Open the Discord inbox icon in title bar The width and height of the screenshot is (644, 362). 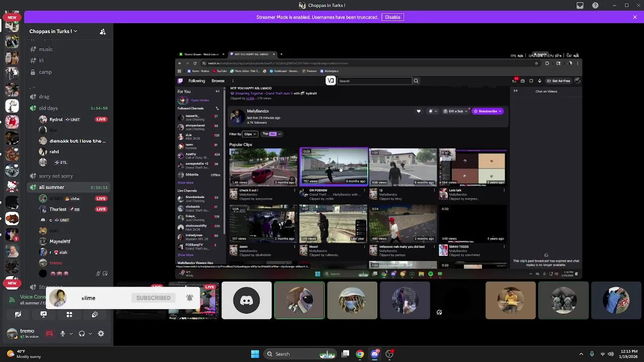tap(580, 6)
